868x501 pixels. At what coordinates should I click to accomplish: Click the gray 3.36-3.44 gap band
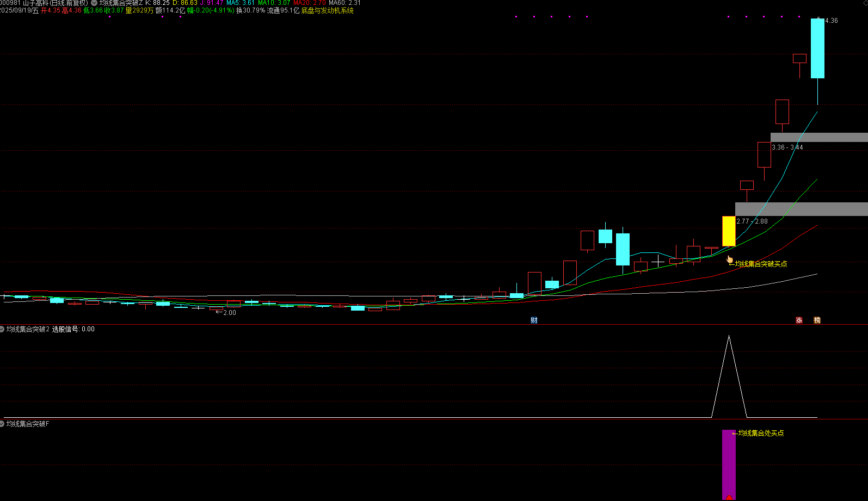819,138
